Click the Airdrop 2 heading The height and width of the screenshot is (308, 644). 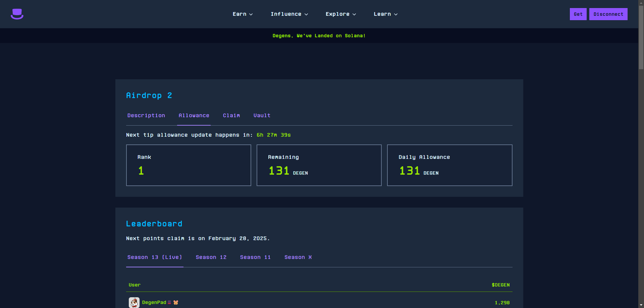pyautogui.click(x=149, y=95)
